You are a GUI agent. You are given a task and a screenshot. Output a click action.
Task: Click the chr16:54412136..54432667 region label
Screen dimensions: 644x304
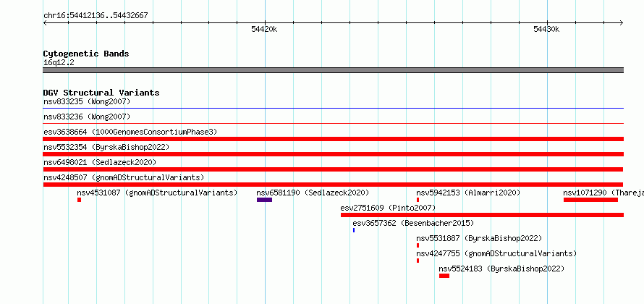click(x=96, y=16)
